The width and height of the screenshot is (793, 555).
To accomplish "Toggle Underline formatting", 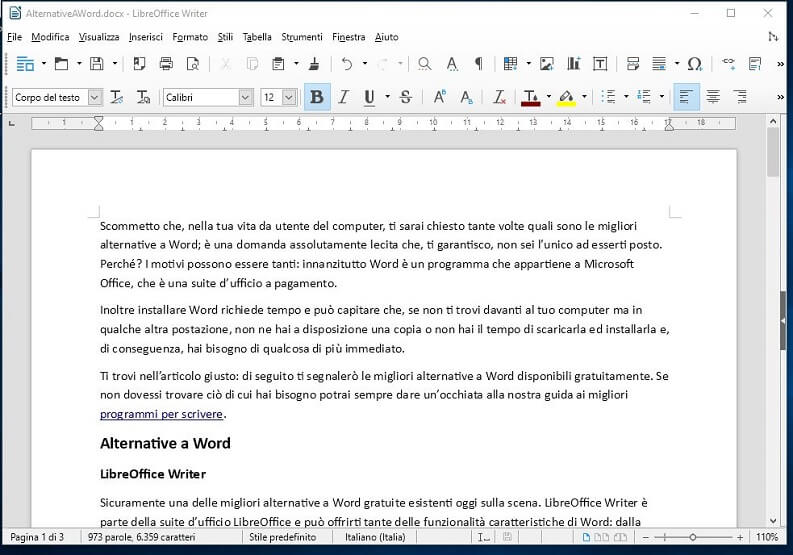I will tap(370, 97).
